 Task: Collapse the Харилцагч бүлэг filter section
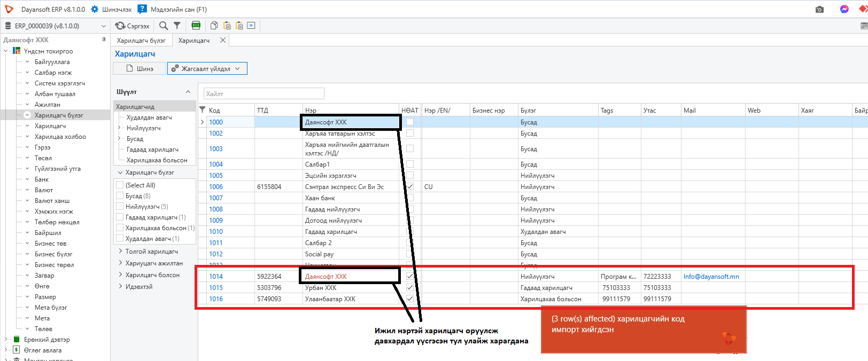pos(120,172)
